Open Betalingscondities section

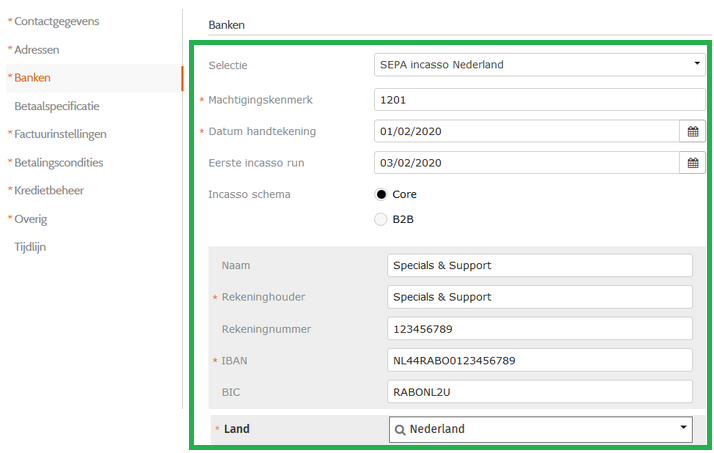click(58, 162)
